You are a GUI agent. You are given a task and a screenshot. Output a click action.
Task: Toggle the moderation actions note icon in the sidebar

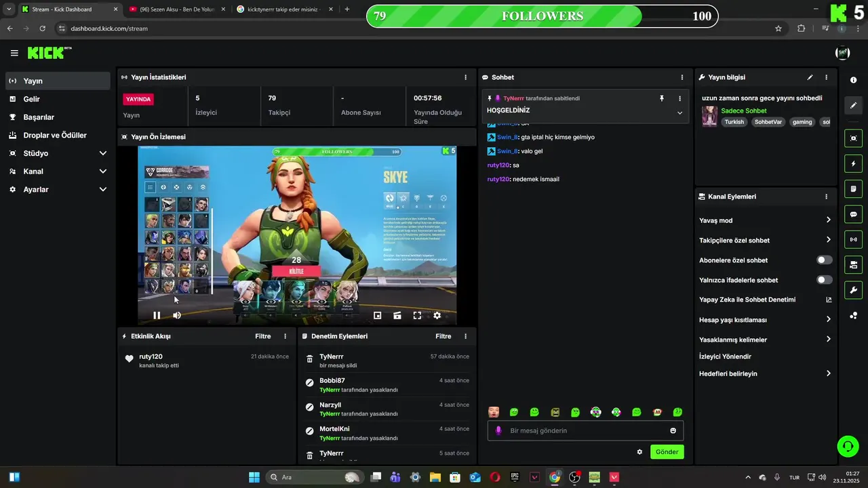[x=853, y=188]
